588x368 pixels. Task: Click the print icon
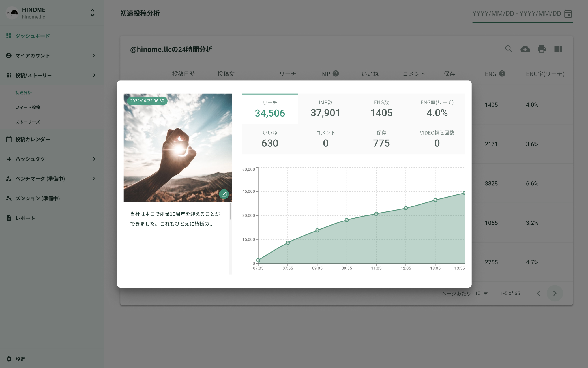[x=542, y=49]
